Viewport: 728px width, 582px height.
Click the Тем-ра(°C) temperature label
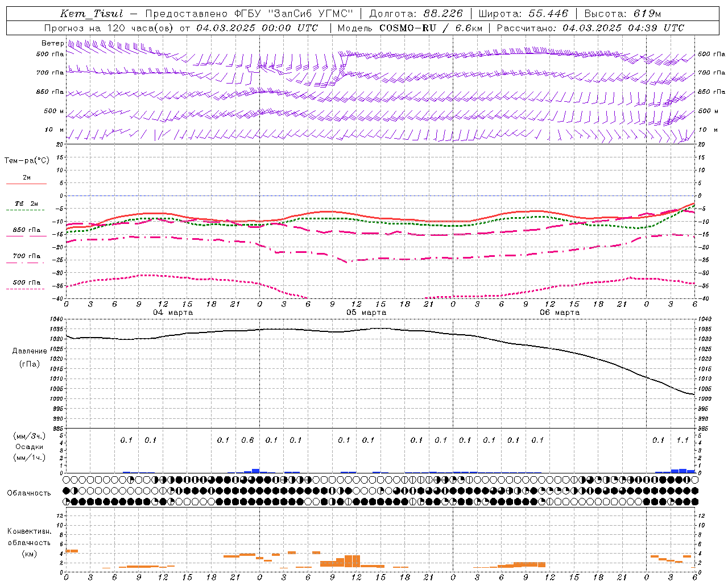27,161
